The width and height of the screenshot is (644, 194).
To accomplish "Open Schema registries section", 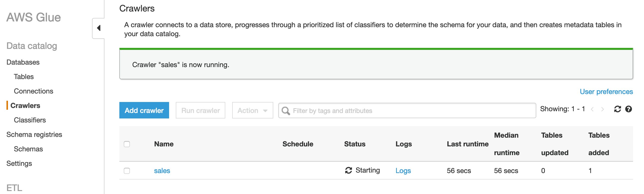I will (x=34, y=134).
